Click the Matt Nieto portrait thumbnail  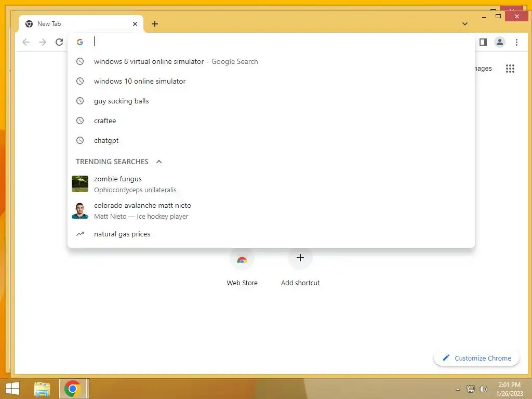point(80,211)
